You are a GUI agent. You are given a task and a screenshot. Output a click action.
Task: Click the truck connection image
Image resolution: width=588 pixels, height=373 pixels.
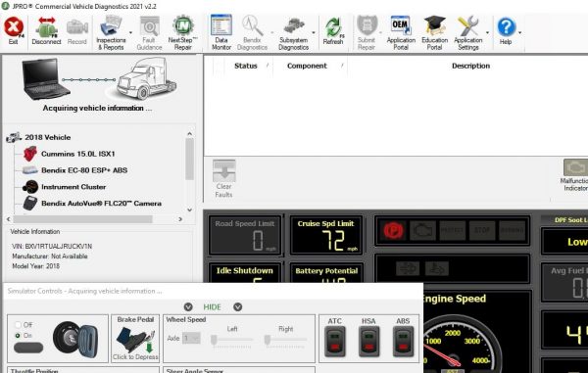point(147,78)
